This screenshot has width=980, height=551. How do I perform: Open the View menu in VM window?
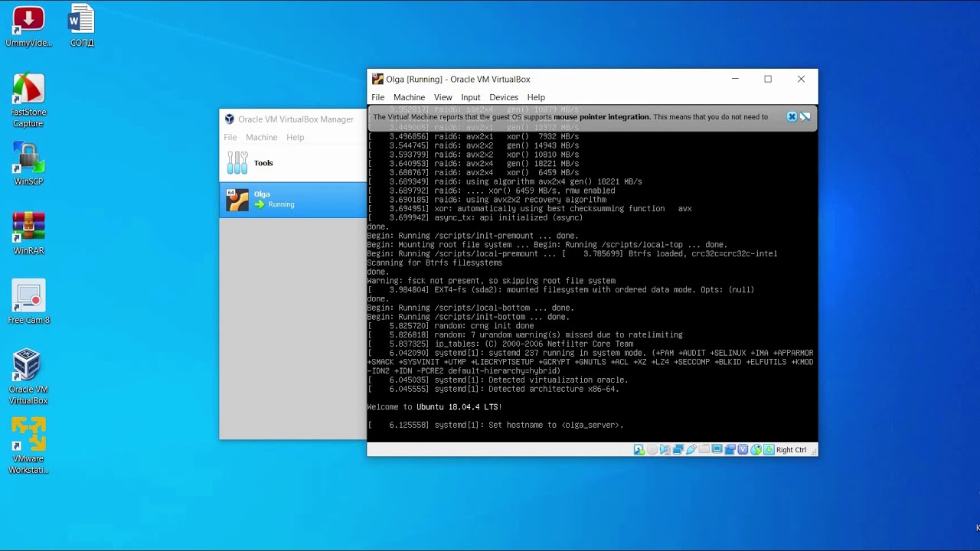[x=443, y=97]
